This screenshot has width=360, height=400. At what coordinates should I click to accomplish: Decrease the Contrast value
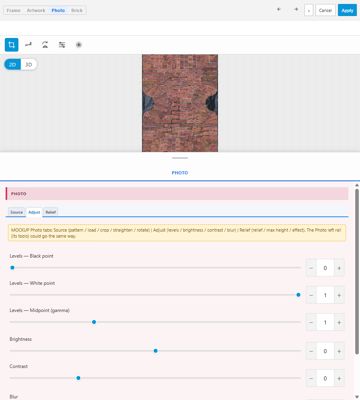point(311,379)
